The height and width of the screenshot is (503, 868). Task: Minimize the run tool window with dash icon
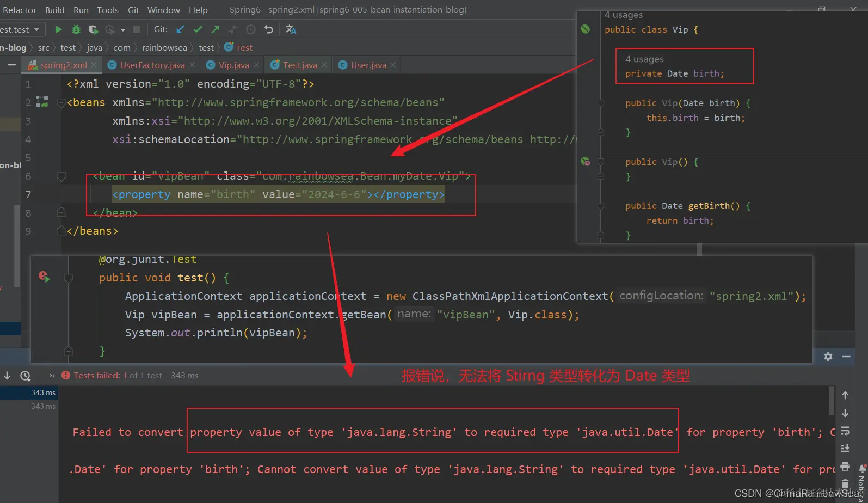point(846,357)
